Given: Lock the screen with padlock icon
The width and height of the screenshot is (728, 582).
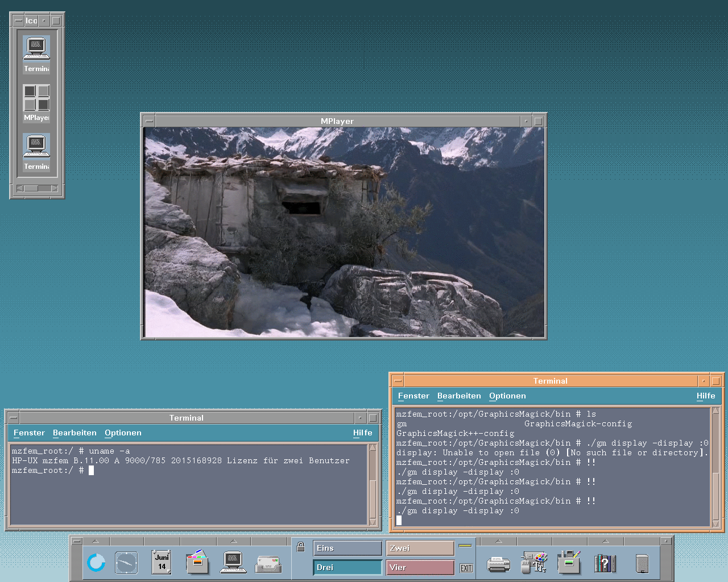Looking at the screenshot, I should 301,547.
